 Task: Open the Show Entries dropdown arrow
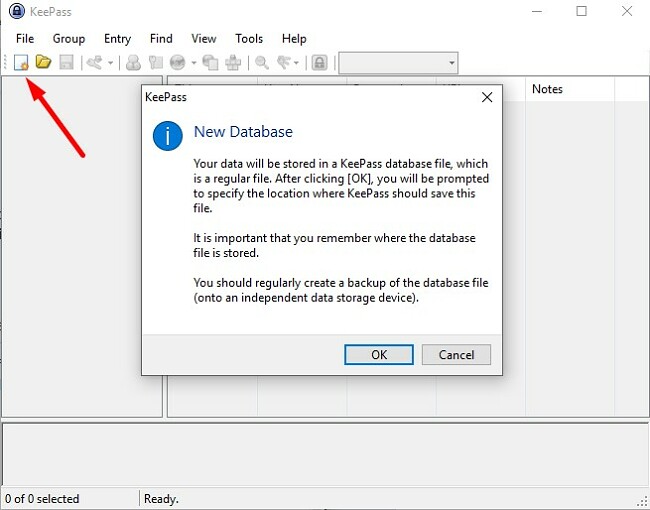point(296,63)
